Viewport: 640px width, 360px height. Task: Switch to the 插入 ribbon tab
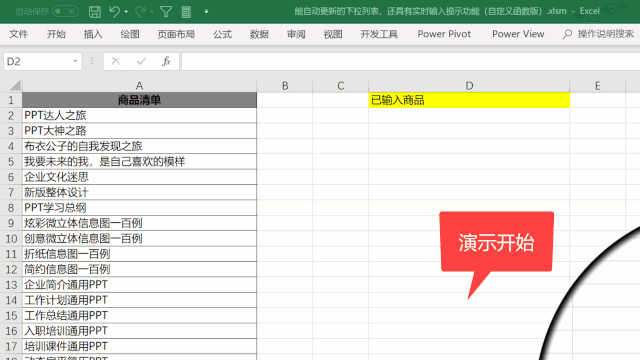93,34
